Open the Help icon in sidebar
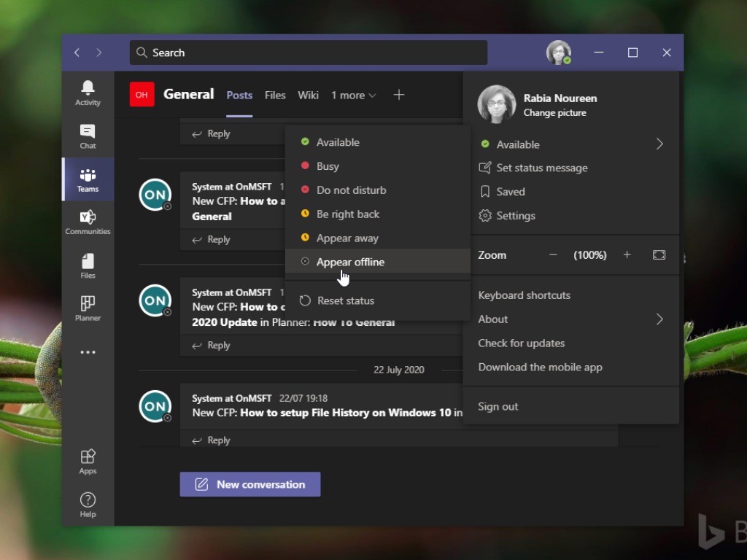 point(88,504)
